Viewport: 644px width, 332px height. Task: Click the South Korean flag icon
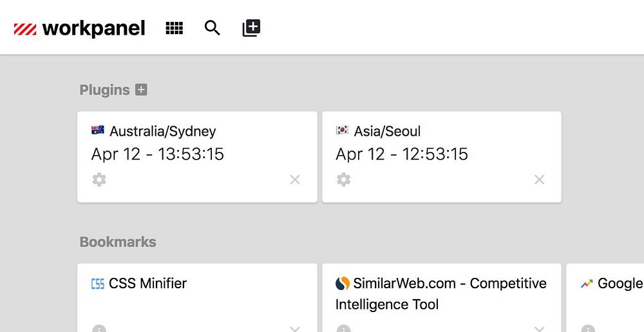coord(343,131)
